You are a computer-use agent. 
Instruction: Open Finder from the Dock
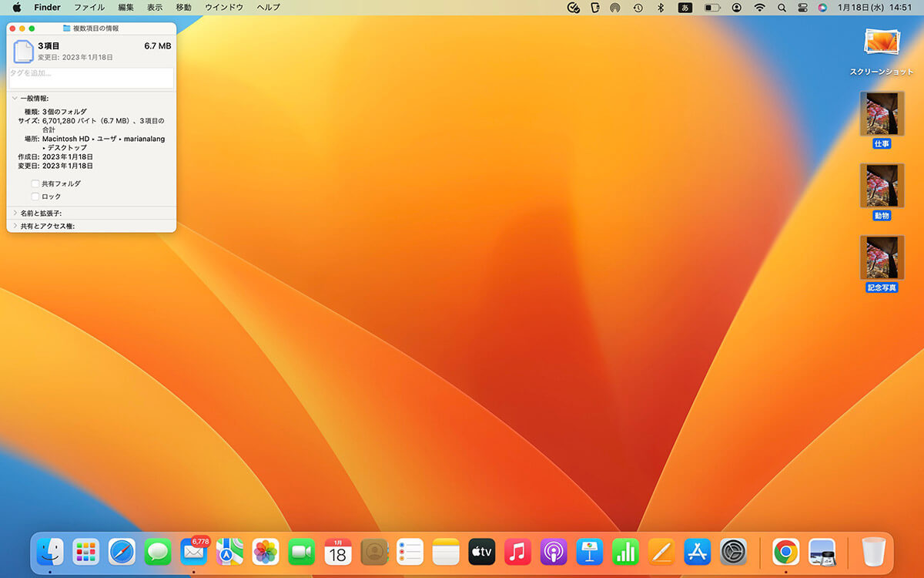tap(50, 552)
